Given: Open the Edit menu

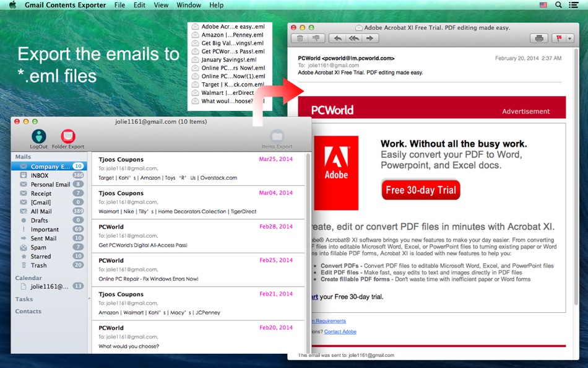Looking at the screenshot, I should (x=139, y=5).
